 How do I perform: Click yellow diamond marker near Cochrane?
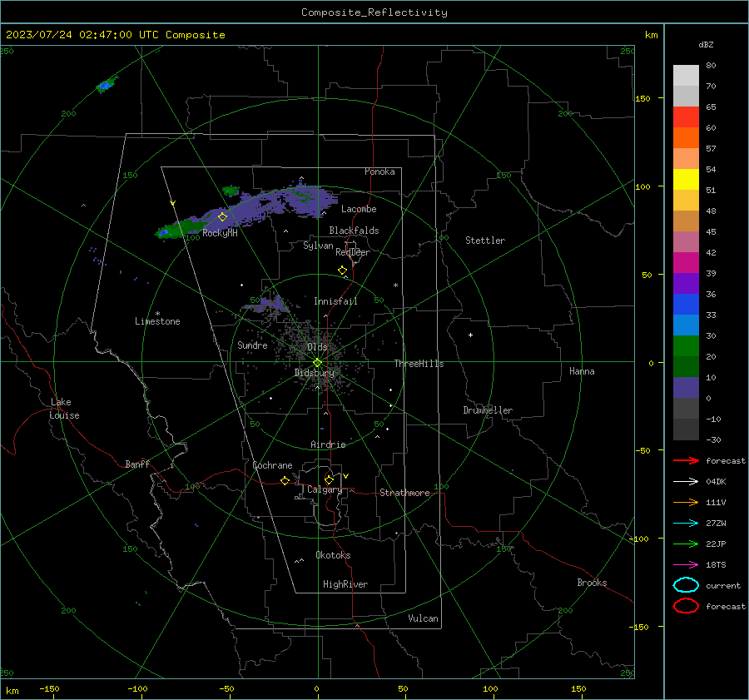click(285, 481)
